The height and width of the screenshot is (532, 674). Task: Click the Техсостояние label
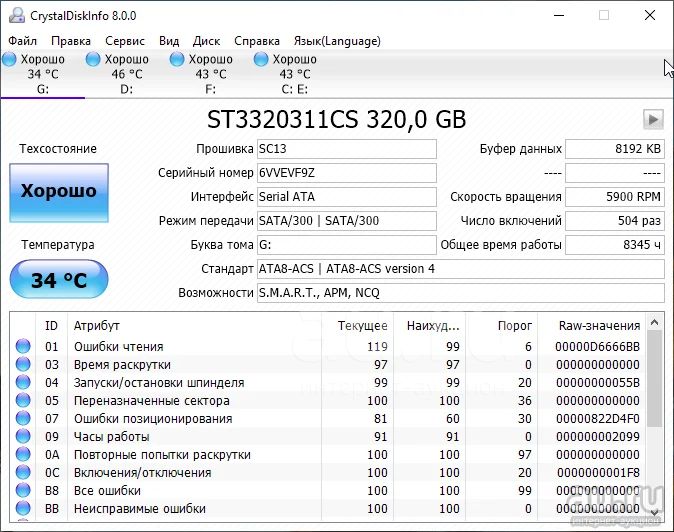58,149
